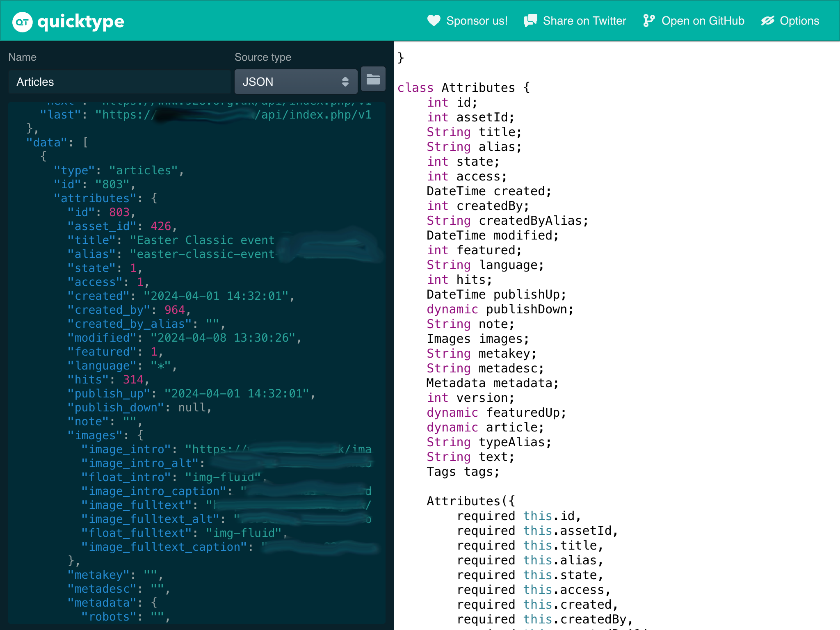The height and width of the screenshot is (630, 840).
Task: Click the Sponsor us! link
Action: click(477, 21)
